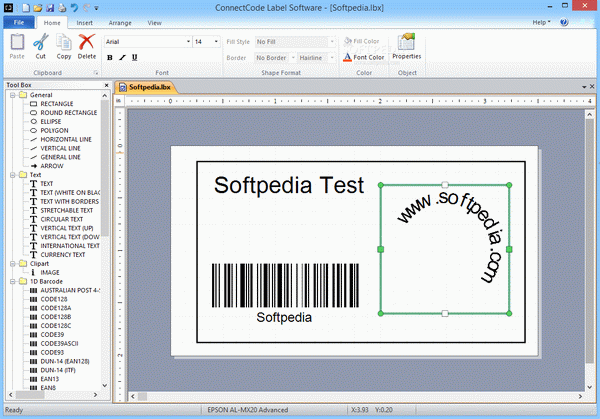Open the Help menu

[x=541, y=22]
